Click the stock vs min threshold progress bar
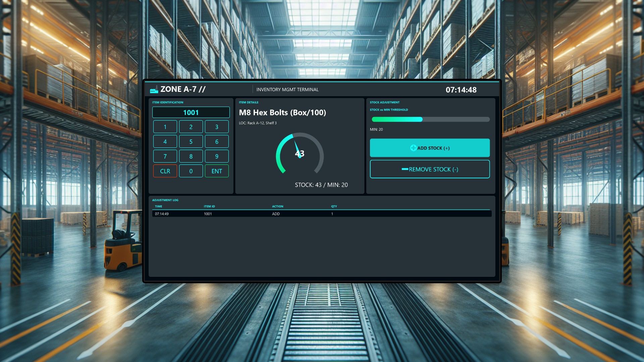This screenshot has width=644, height=362. [x=430, y=119]
